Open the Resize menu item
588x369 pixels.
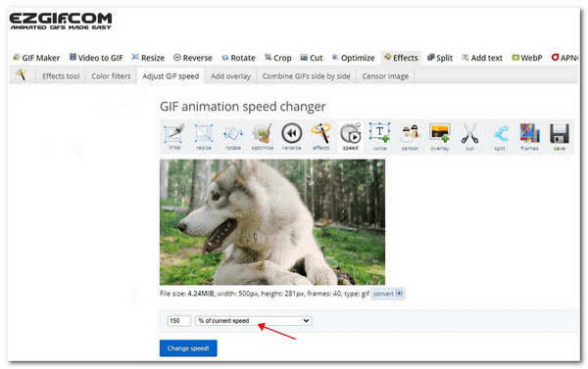(148, 58)
